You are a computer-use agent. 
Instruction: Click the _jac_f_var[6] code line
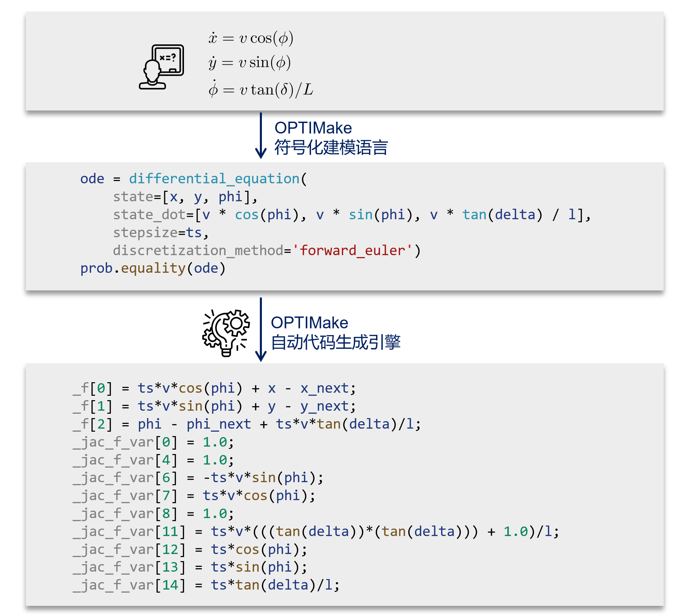(x=198, y=478)
